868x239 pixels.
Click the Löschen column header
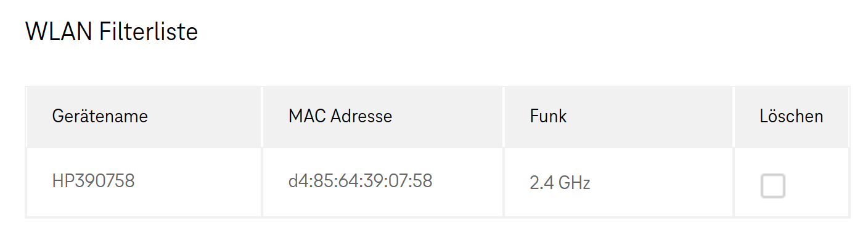click(x=792, y=116)
